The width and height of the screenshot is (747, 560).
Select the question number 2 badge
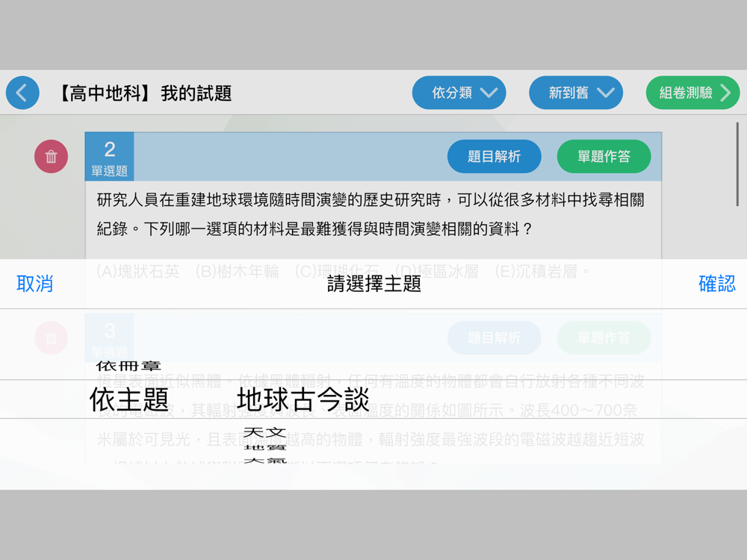109,157
